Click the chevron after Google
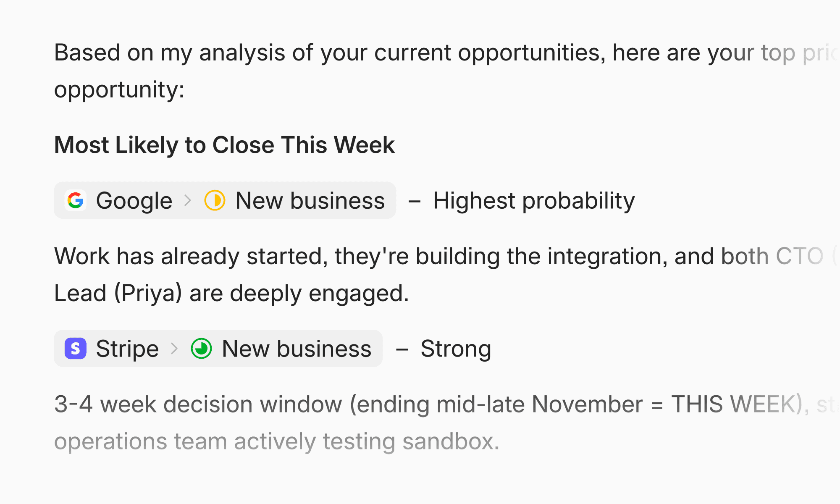This screenshot has width=840, height=504. tap(188, 200)
